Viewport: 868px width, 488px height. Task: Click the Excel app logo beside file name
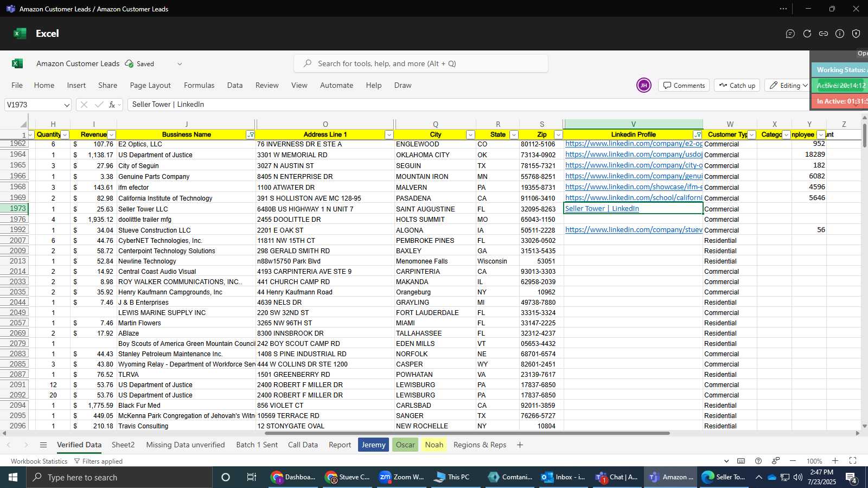point(17,63)
